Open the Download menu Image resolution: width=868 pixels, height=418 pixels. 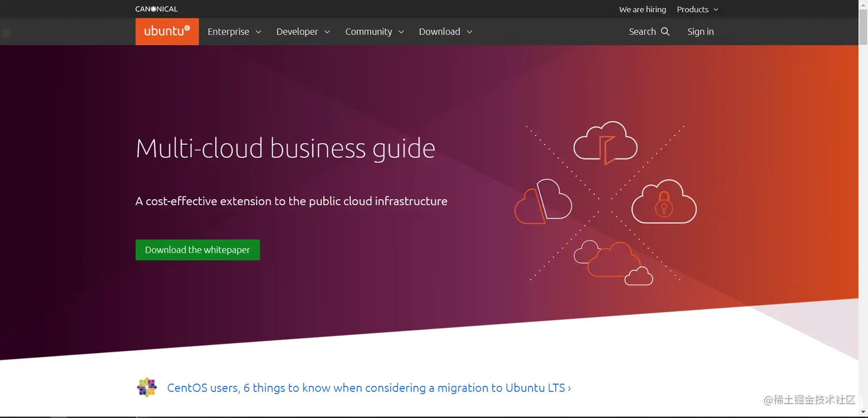445,32
